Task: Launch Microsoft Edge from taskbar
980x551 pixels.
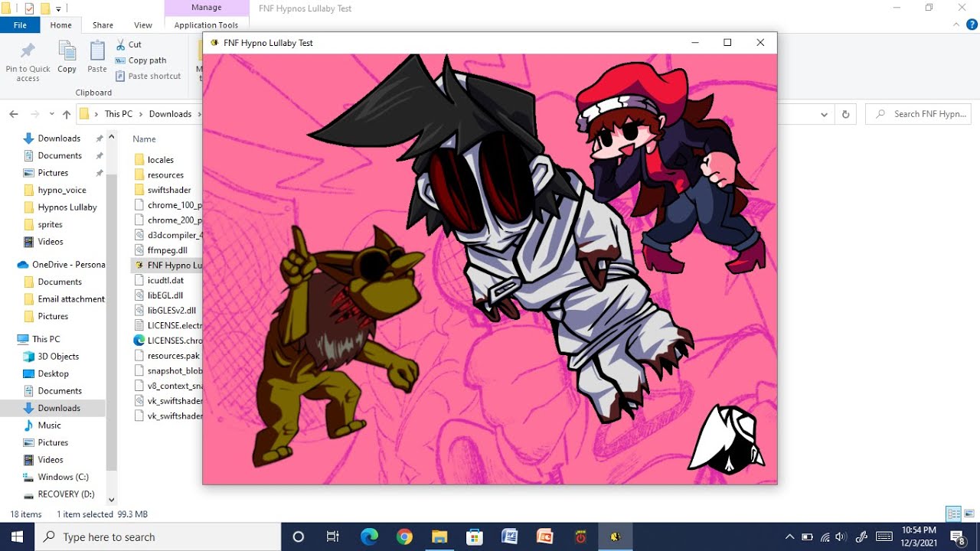Action: coord(369,536)
